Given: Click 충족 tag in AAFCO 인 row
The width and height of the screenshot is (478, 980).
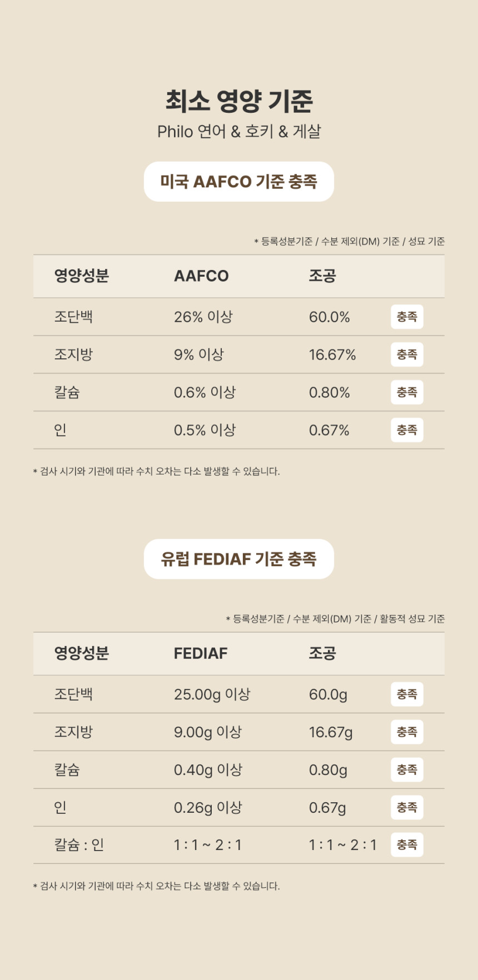Looking at the screenshot, I should 407,430.
